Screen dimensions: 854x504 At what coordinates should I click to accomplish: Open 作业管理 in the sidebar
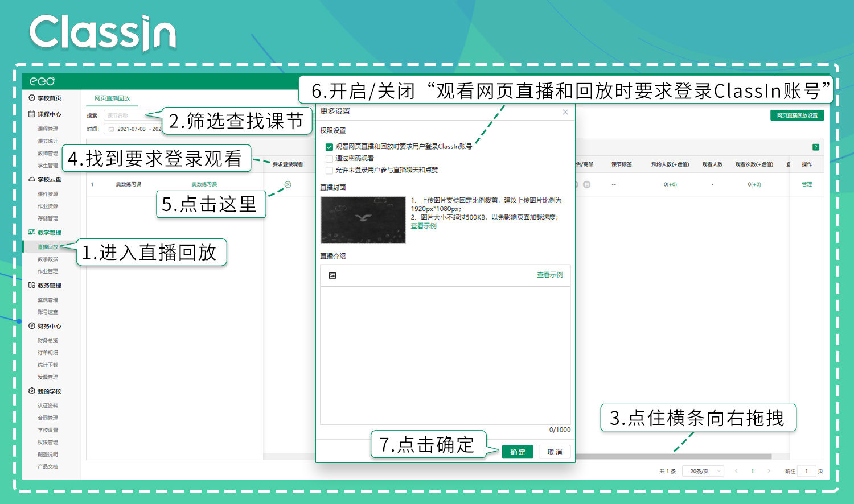tap(48, 271)
